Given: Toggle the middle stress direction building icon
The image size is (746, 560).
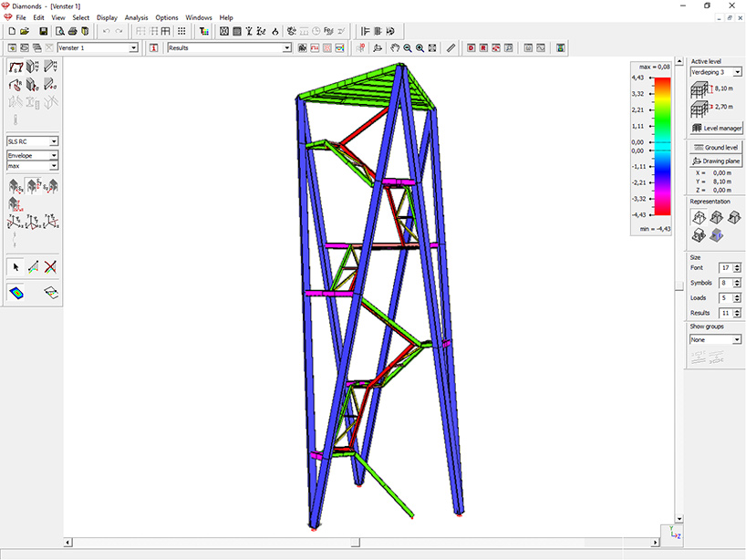Looking at the screenshot, I should pos(33,186).
